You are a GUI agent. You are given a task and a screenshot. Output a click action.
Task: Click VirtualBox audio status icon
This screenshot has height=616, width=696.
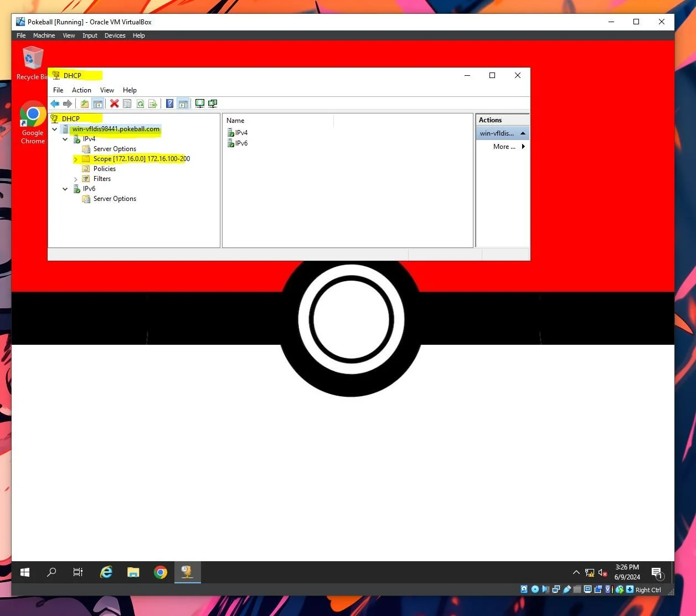pos(545,589)
